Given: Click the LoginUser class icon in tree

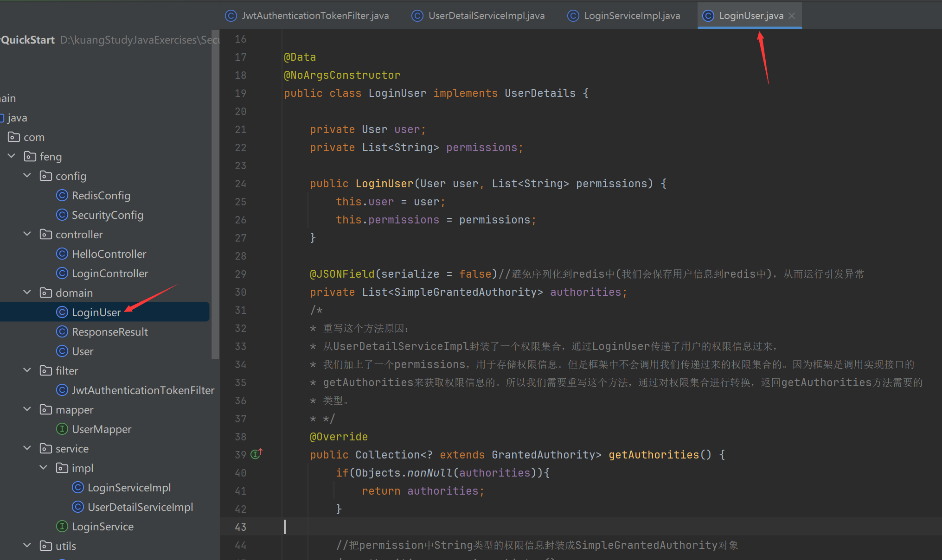Looking at the screenshot, I should [62, 312].
